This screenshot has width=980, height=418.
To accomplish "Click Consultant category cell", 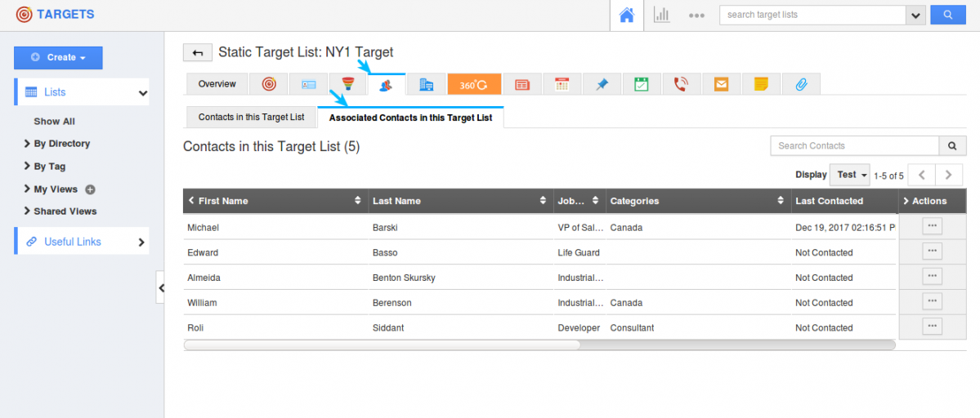I will (x=632, y=327).
